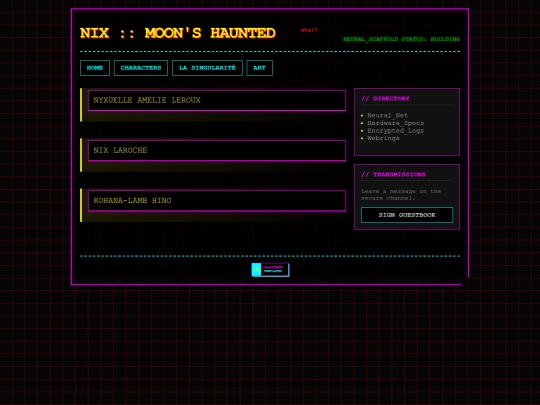The width and height of the screenshot is (540, 405).
Task: Go to the CHARACTERS page
Action: coord(141,68)
